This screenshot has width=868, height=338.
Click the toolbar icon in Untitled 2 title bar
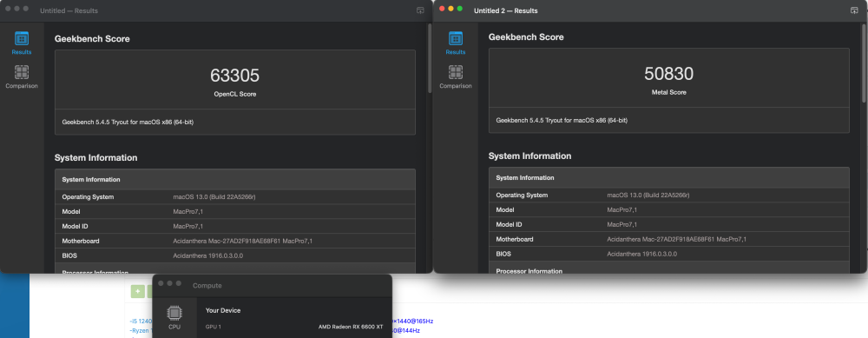[x=853, y=10]
